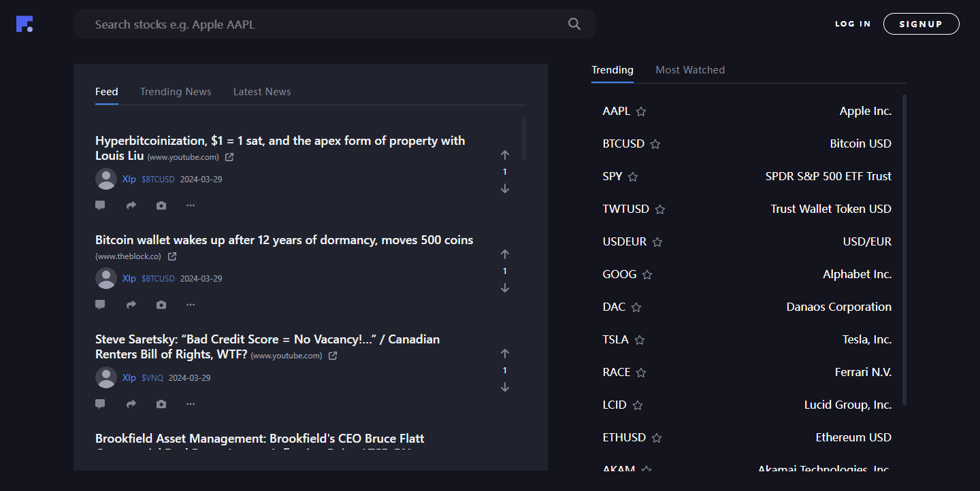Downvote the Steve Saretsky post
The height and width of the screenshot is (491, 980).
(505, 387)
